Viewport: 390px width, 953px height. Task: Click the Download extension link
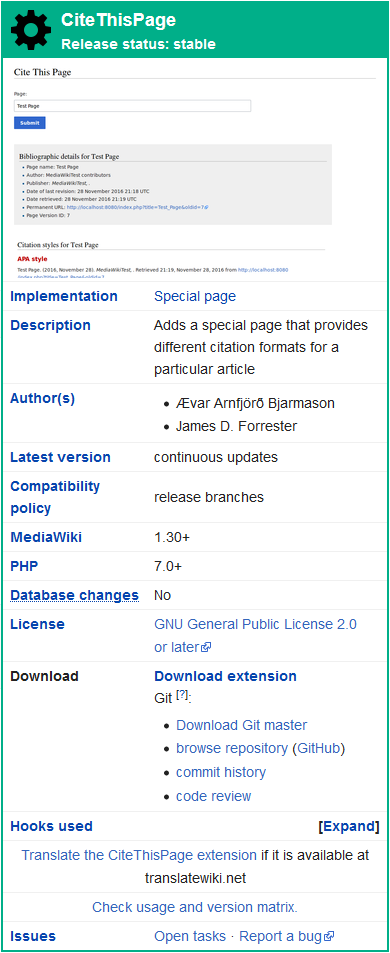[x=225, y=676]
